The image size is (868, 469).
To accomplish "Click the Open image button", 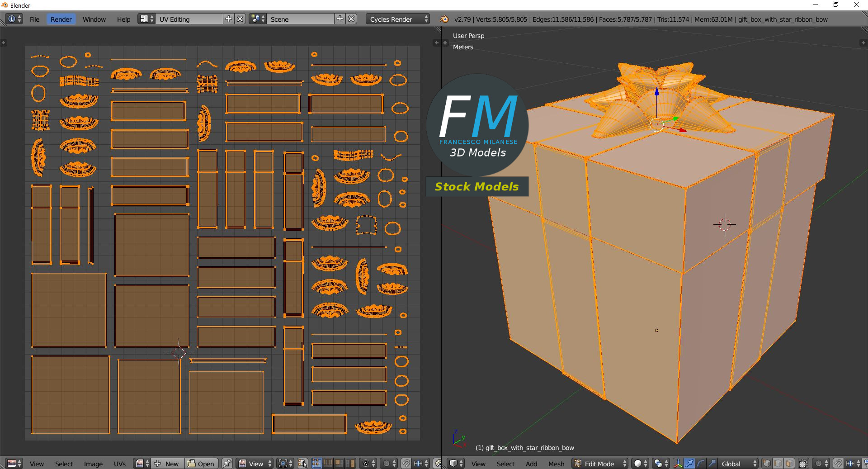I will [x=201, y=464].
